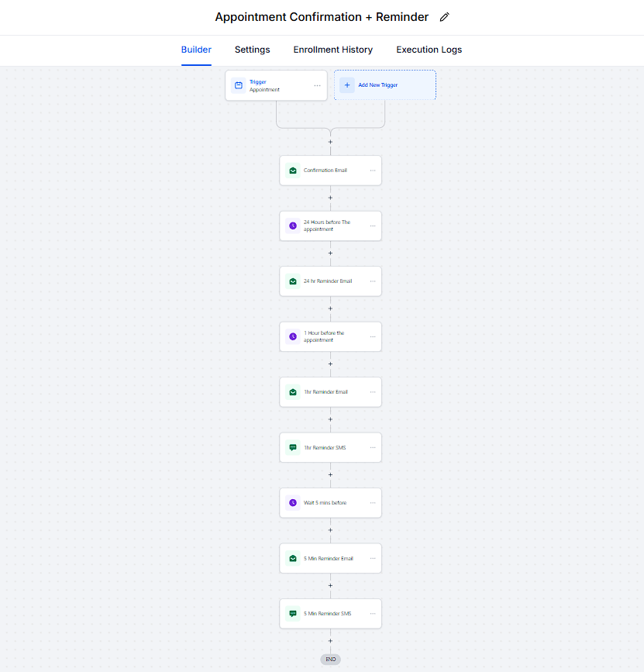Image resolution: width=644 pixels, height=672 pixels.
Task: Click the Add New Trigger button
Action: pyautogui.click(x=385, y=85)
